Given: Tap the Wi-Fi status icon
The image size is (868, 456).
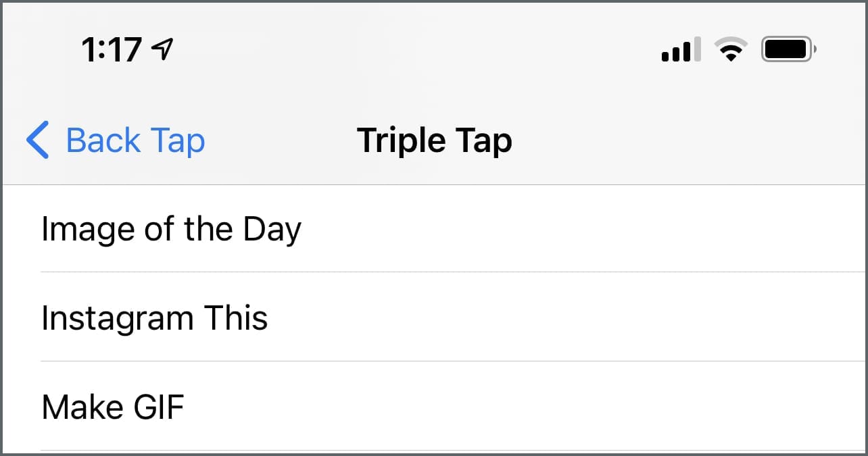Looking at the screenshot, I should (x=731, y=50).
